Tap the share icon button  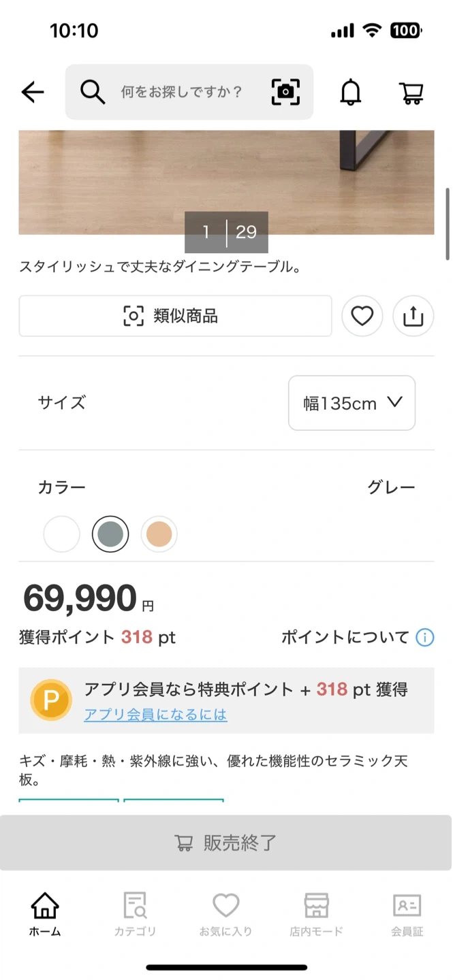point(413,316)
